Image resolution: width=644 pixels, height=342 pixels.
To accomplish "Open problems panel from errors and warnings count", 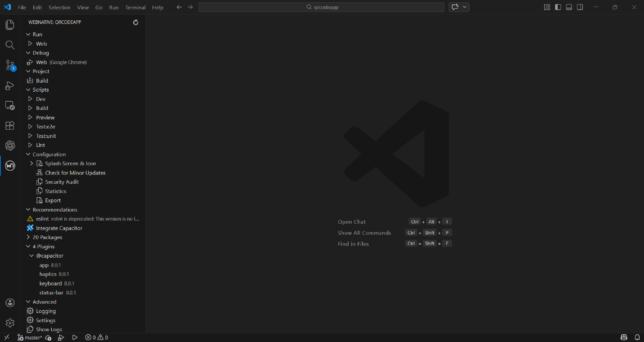I will 97,337.
